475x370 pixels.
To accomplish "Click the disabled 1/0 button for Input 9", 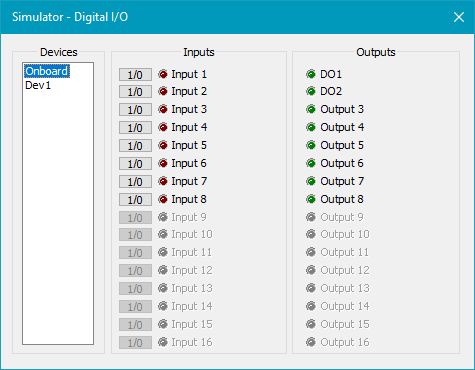I will pos(135,218).
